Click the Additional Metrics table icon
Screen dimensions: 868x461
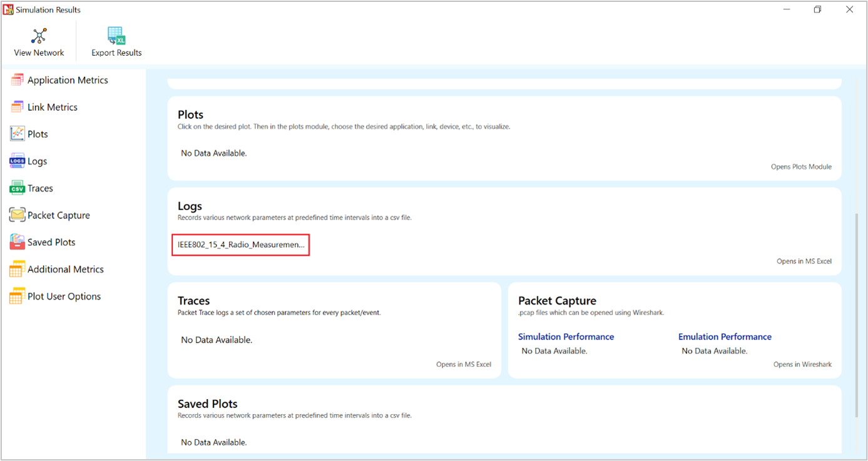(17, 270)
